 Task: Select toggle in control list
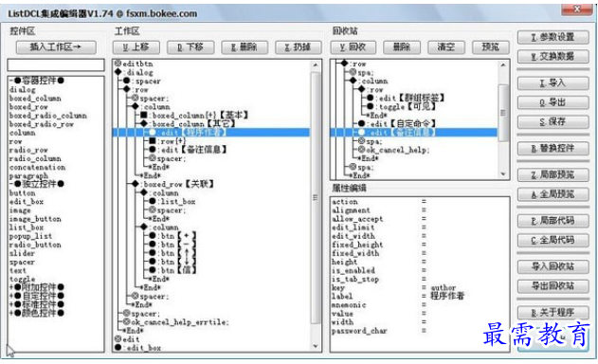(x=22, y=279)
